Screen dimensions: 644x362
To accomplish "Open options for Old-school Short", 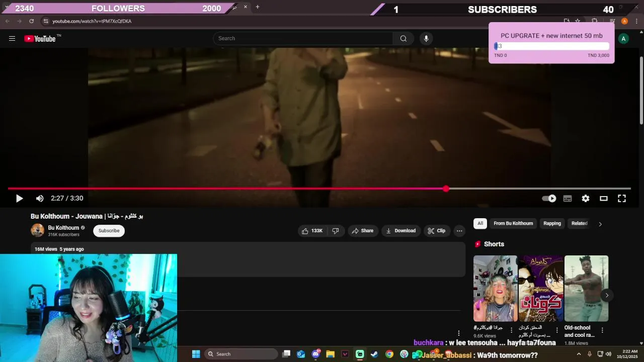I will [x=602, y=330].
